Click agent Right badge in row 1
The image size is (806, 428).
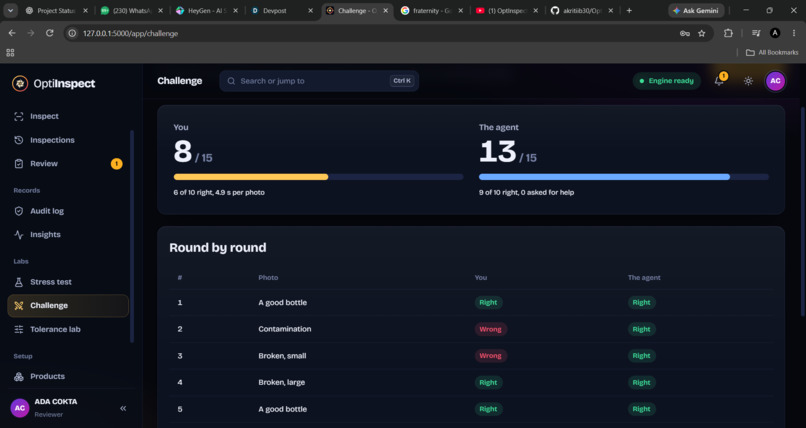coord(641,302)
